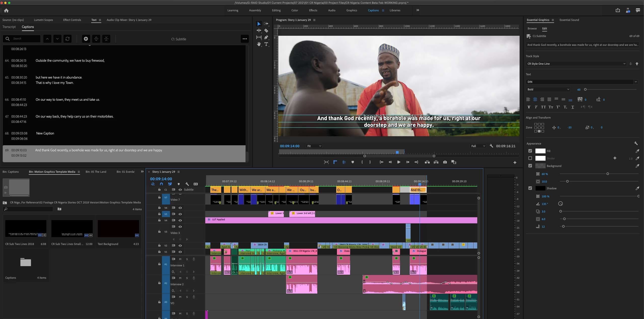The width and height of the screenshot is (644, 319).
Task: Open the Track Style dropdown
Action: 576,64
